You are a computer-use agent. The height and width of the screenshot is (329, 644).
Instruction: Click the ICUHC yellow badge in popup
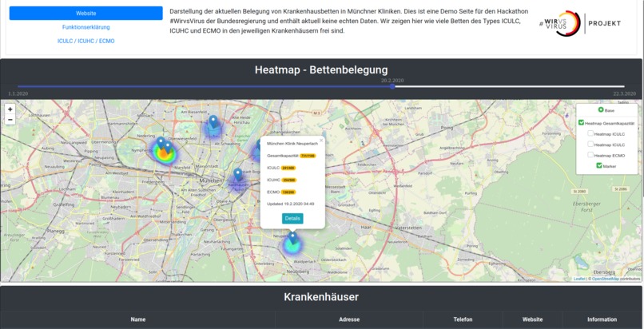[x=288, y=180]
